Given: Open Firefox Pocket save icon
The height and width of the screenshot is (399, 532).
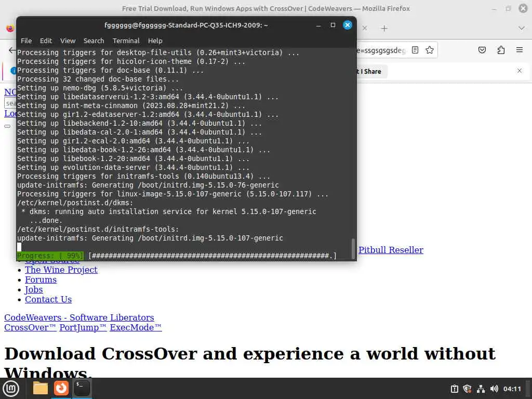Looking at the screenshot, I should [482, 50].
